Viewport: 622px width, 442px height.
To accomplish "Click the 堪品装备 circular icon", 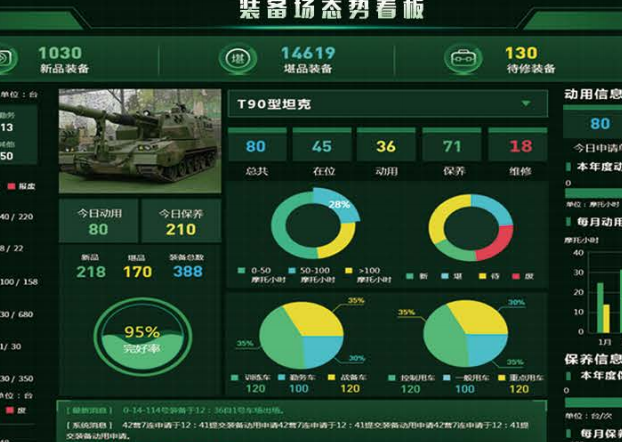I will 238,59.
